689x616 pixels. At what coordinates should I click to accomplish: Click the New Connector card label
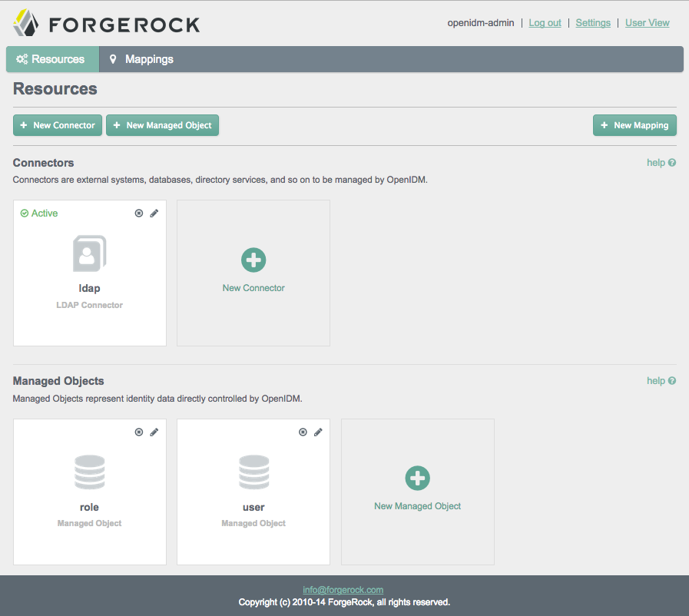click(253, 288)
